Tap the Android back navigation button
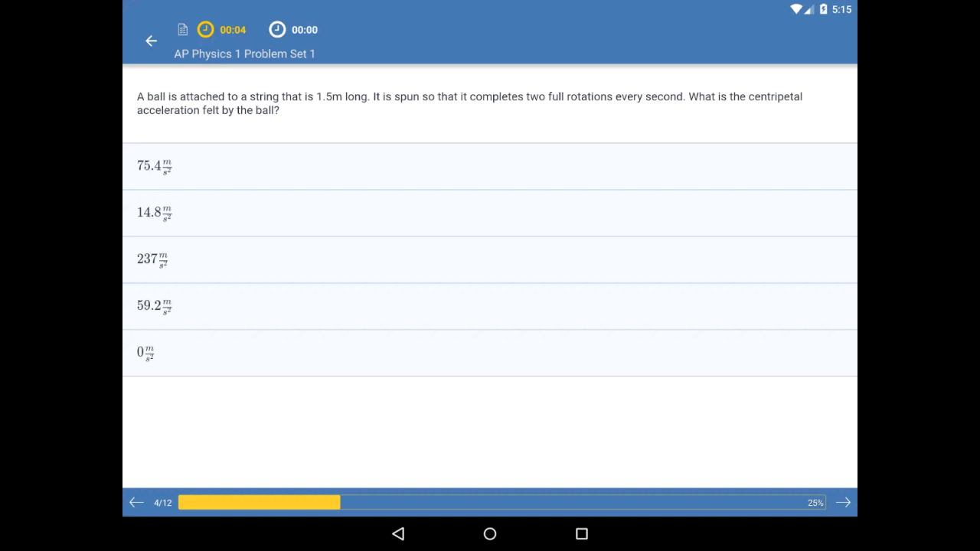The image size is (980, 551). (x=398, y=533)
